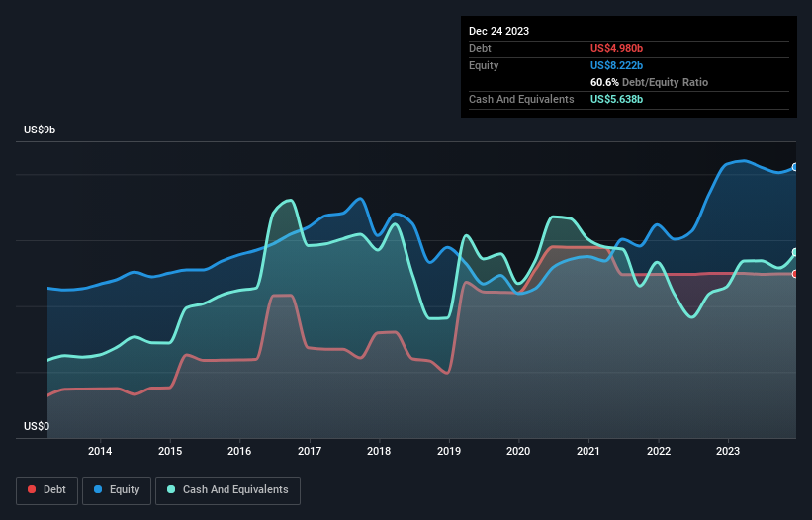
Task: Click Cash And Equivalents label in tooltip
Action: 521,99
